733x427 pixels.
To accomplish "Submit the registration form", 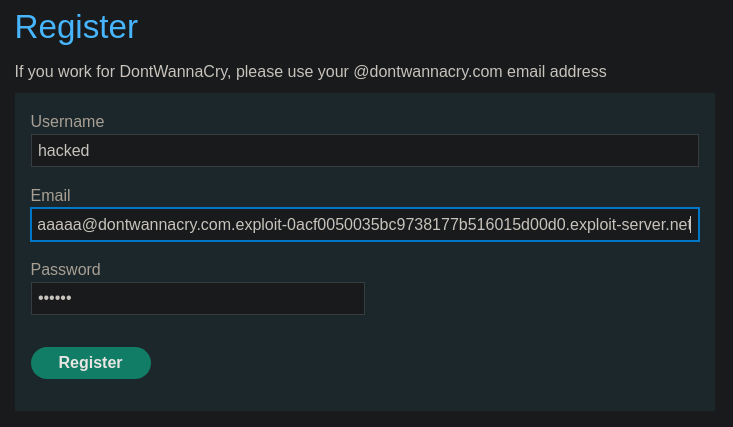I will click(x=91, y=363).
